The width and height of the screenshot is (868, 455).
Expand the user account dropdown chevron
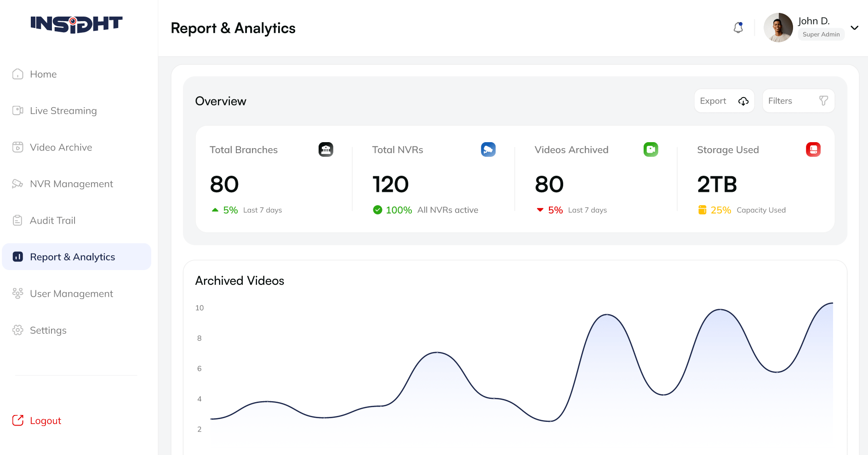854,28
